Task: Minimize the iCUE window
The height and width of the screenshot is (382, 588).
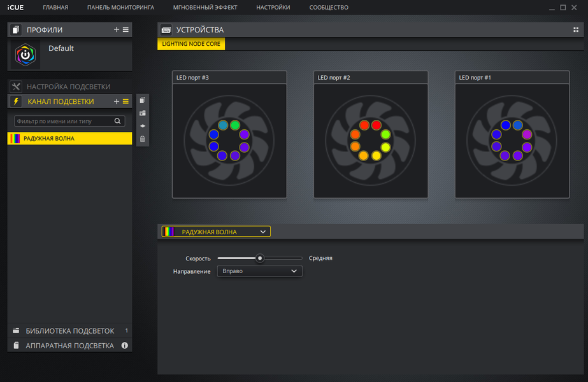Action: 552,8
